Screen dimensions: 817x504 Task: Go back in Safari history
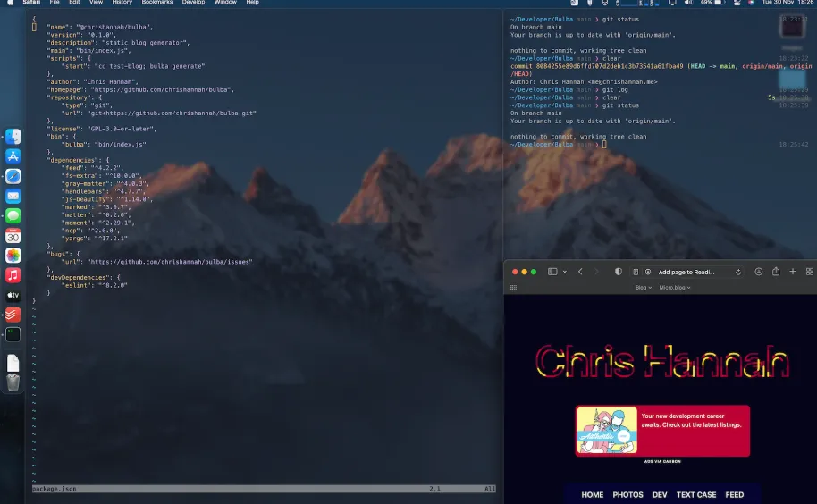click(580, 272)
